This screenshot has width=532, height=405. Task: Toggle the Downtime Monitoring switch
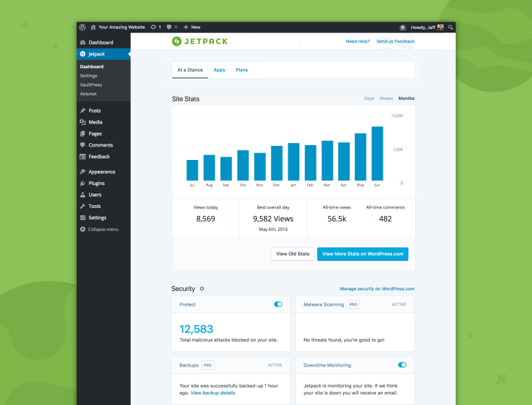[402, 365]
